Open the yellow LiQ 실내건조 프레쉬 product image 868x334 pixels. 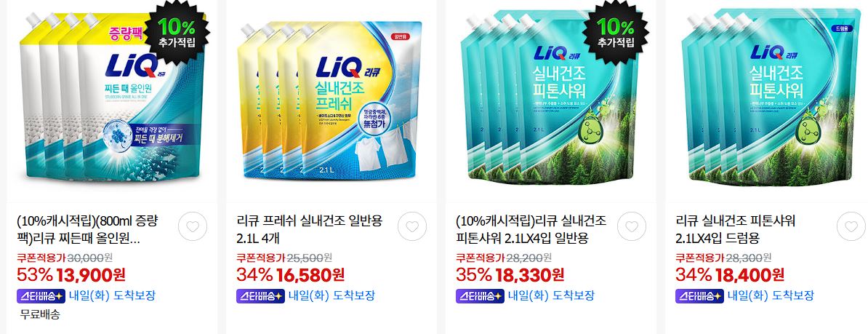coord(329,100)
